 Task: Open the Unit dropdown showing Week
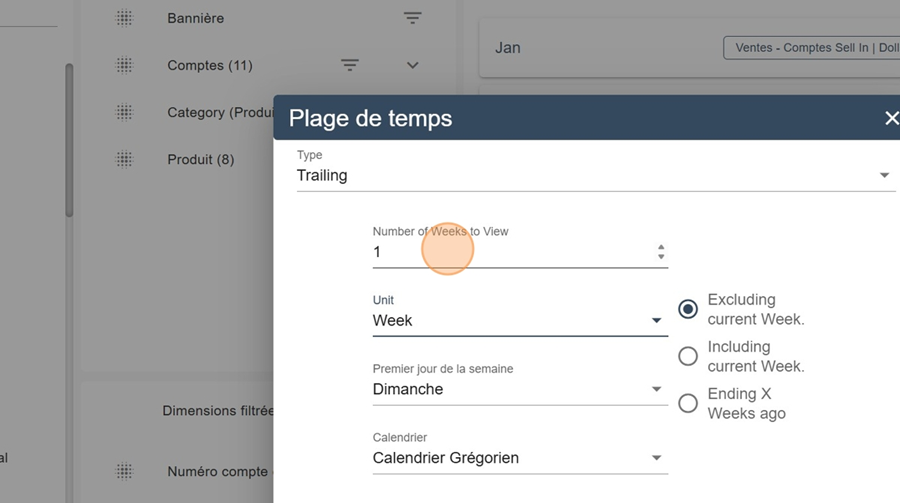click(x=520, y=320)
